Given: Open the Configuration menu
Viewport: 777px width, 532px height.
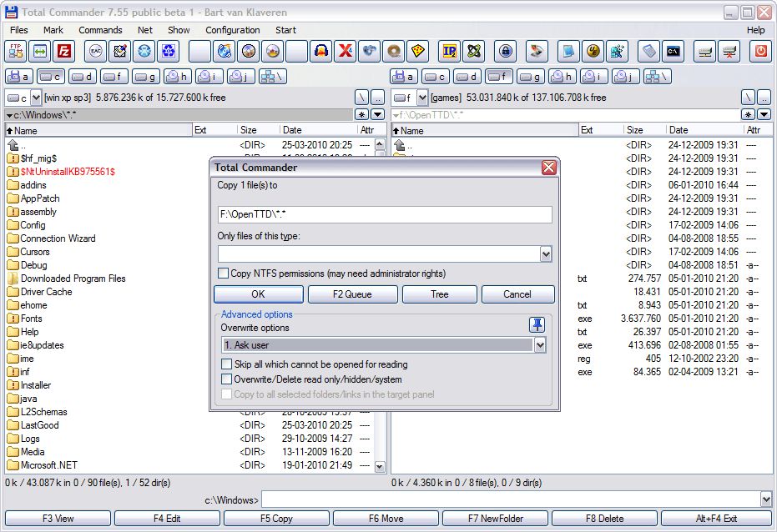Looking at the screenshot, I should (x=232, y=30).
